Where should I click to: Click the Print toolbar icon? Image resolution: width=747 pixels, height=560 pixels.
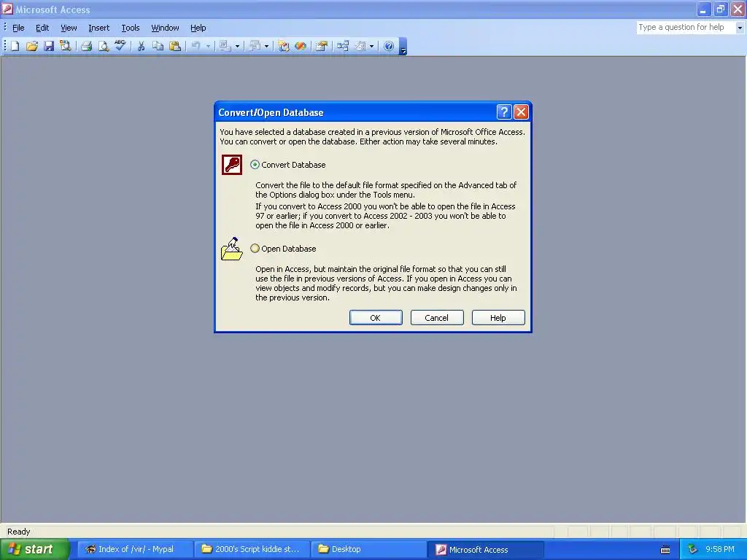point(86,46)
